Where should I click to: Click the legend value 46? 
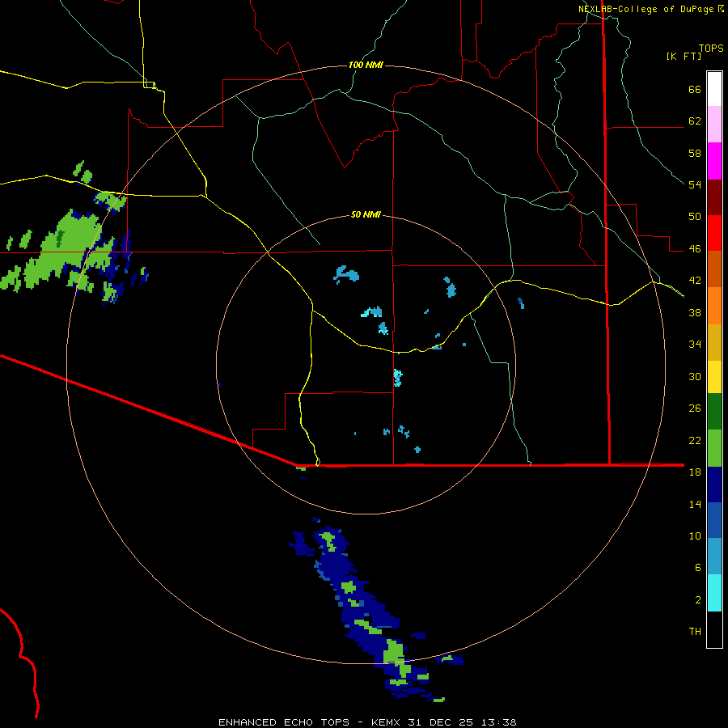pyautogui.click(x=695, y=249)
